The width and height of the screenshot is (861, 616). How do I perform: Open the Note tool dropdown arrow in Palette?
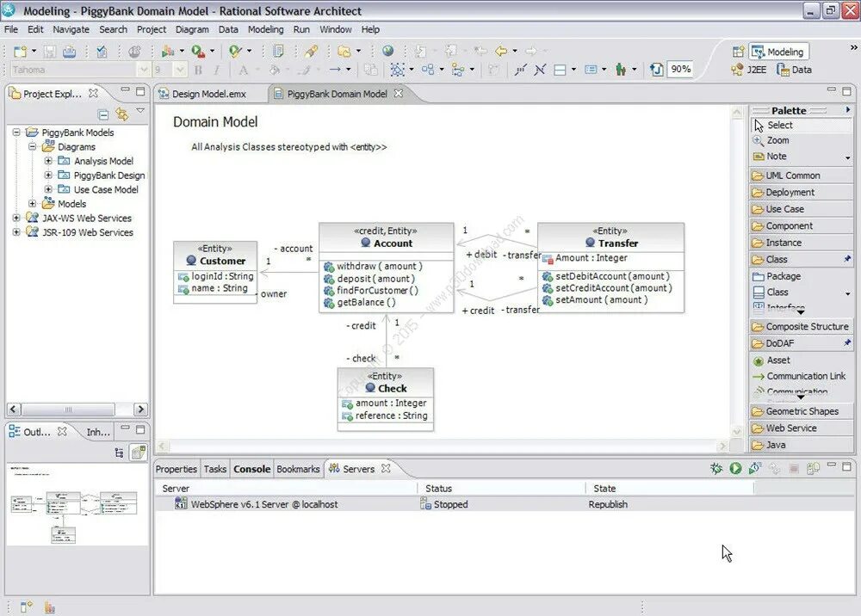coord(848,158)
